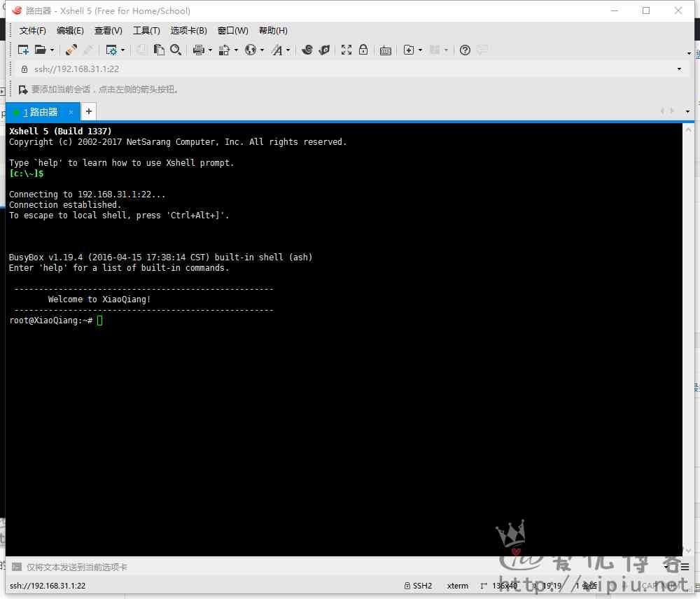Click the Key mapping keyboard icon

coord(385,50)
